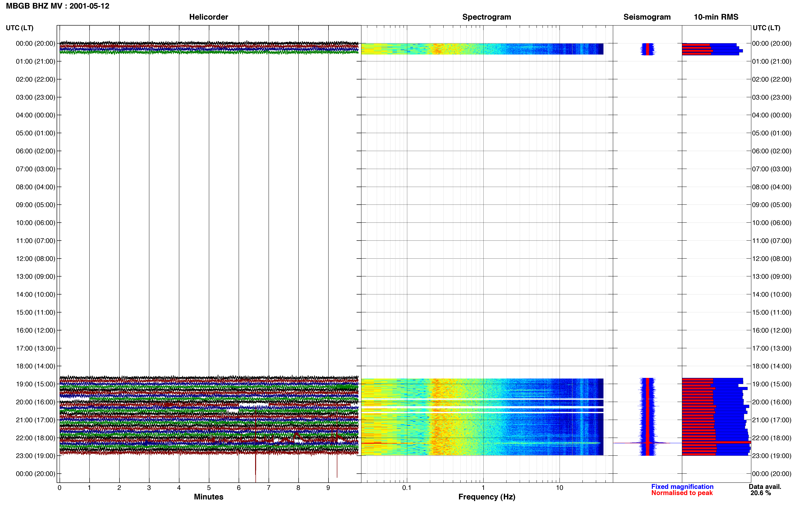The height and width of the screenshot is (508, 812).
Task: Click the 'Helicorder' panel heading
Action: (x=209, y=17)
